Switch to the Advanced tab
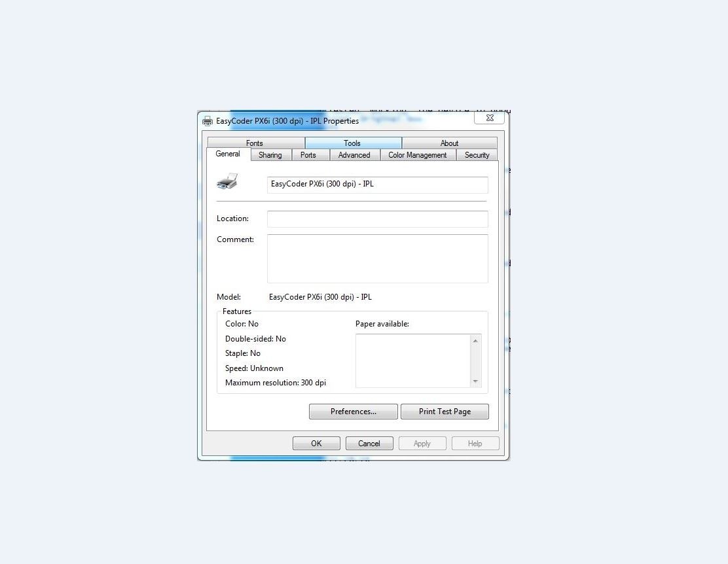This screenshot has width=728, height=564. point(354,155)
